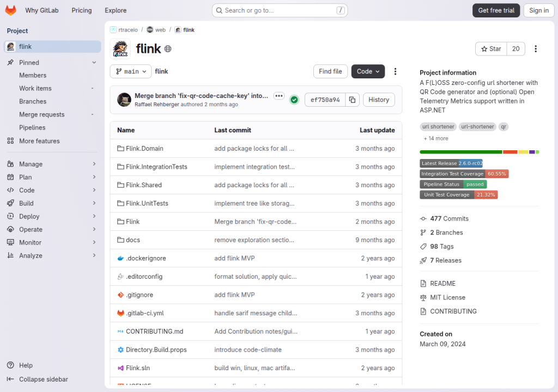Click the Flink.sln Visual Studio icon
Screen dimensions: 558x392
[x=120, y=368]
